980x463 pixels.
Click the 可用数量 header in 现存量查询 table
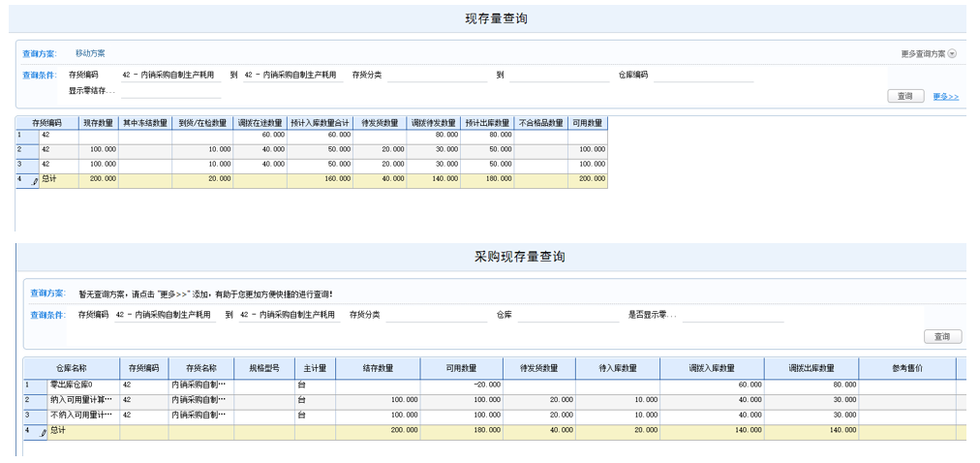[588, 123]
